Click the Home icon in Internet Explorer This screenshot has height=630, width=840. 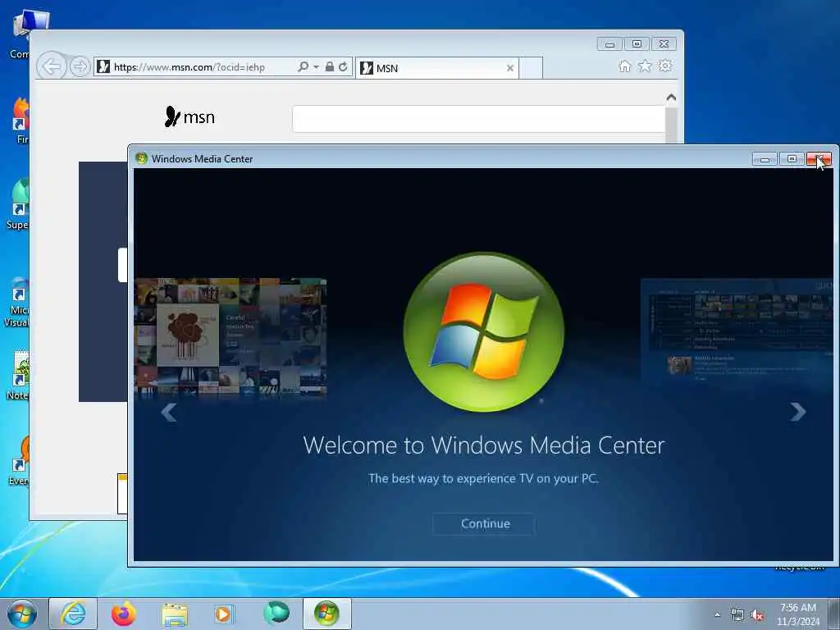coord(624,66)
